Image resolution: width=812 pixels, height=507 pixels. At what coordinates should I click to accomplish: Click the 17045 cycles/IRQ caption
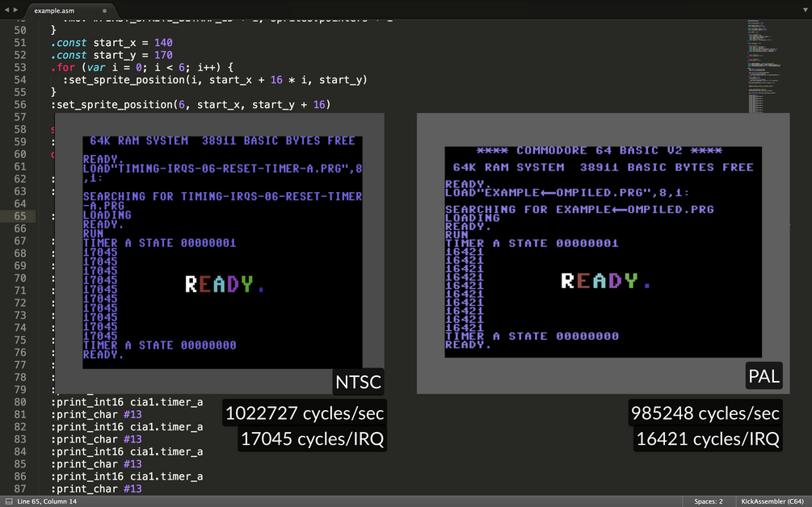coord(312,438)
